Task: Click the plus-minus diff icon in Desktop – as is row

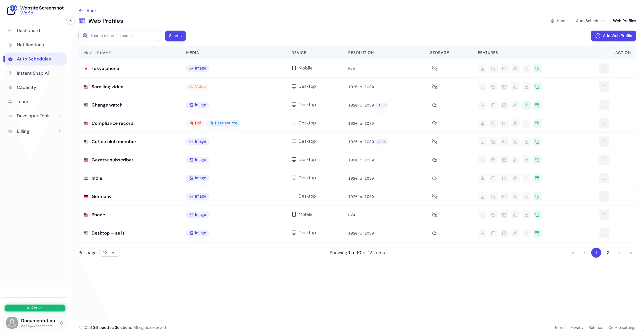Action: pyautogui.click(x=526, y=233)
